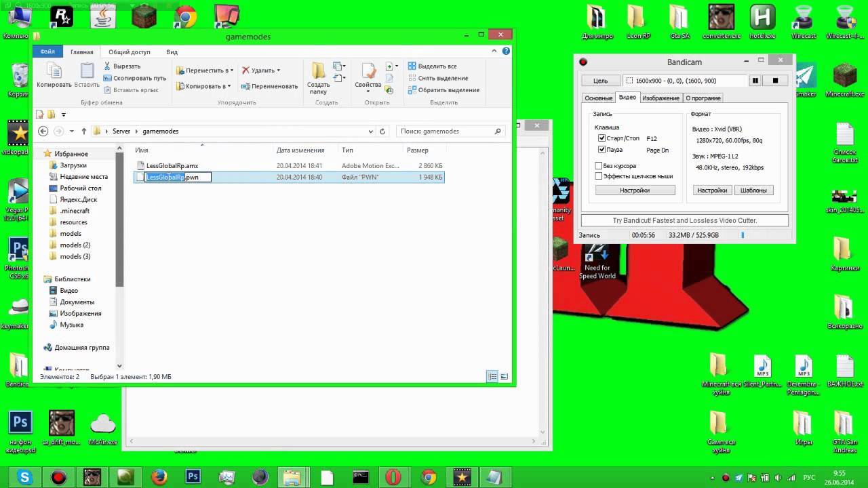Switch to Общий доступ ribbon tab

130,52
